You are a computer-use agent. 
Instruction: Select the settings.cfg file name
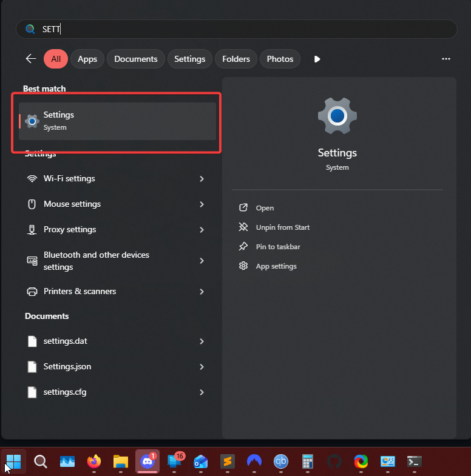tap(65, 392)
